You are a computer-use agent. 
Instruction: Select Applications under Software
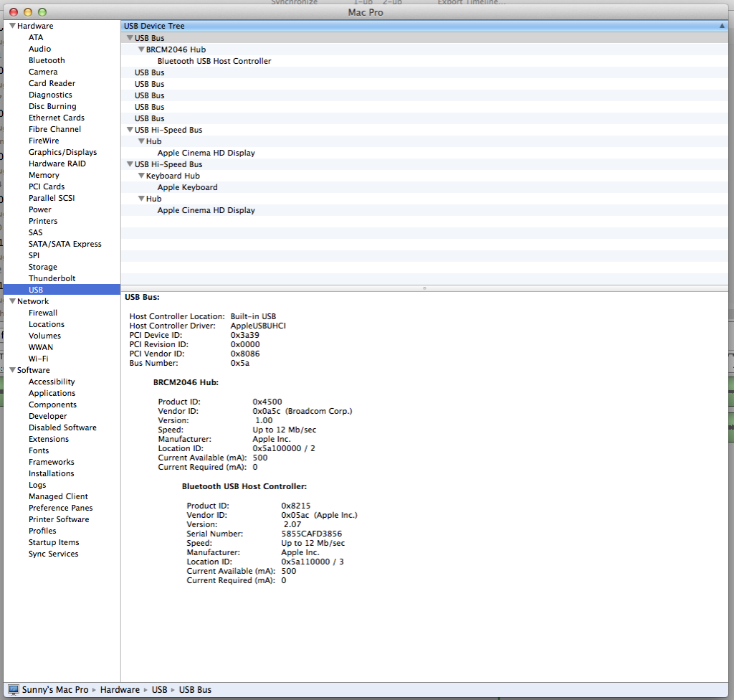[x=52, y=393]
